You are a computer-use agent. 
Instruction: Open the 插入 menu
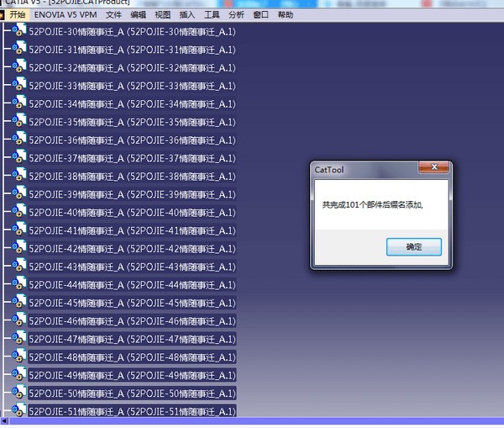(187, 15)
